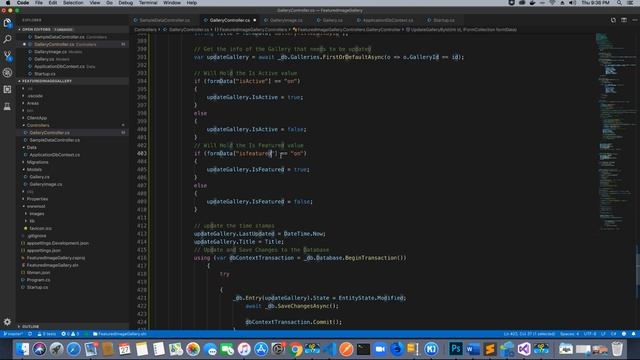Expand the .vscode folder

(35, 96)
